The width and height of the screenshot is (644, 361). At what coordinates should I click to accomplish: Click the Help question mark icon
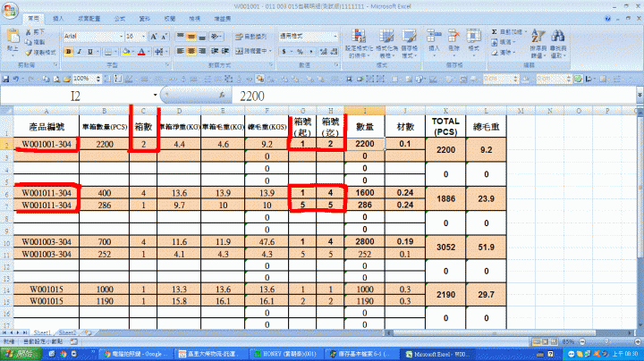[x=607, y=19]
